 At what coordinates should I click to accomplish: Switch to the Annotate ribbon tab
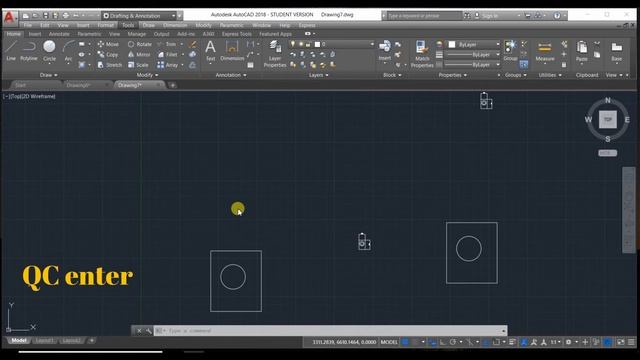[x=59, y=34]
